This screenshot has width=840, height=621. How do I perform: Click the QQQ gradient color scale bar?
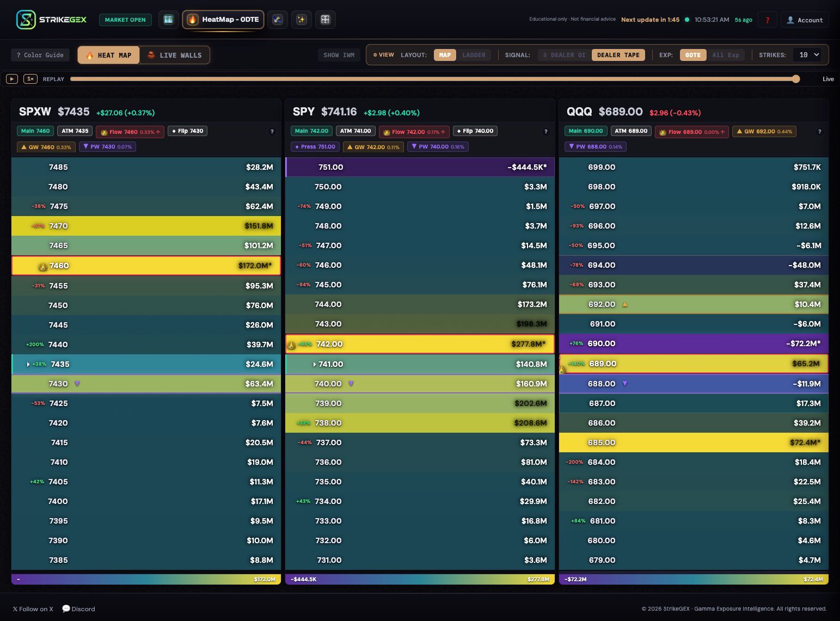click(x=694, y=579)
